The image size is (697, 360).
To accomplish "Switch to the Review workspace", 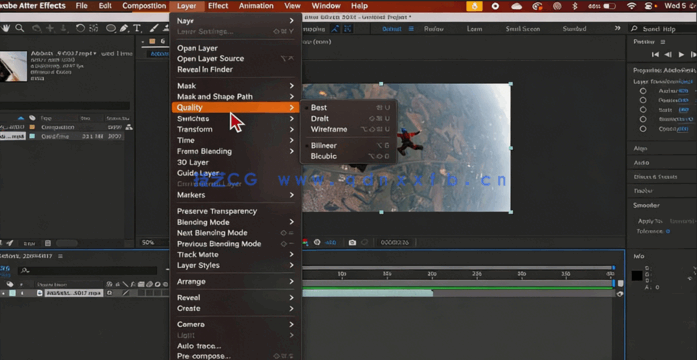I will [x=433, y=28].
